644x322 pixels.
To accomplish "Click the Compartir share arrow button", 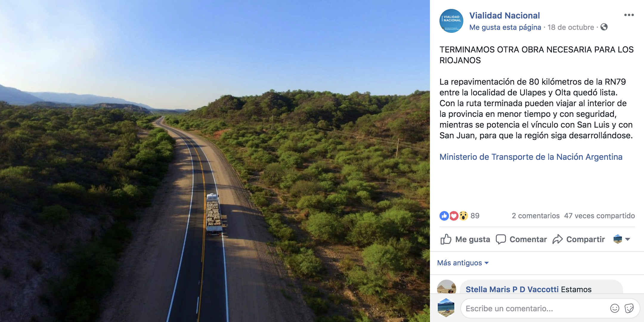I will point(579,239).
